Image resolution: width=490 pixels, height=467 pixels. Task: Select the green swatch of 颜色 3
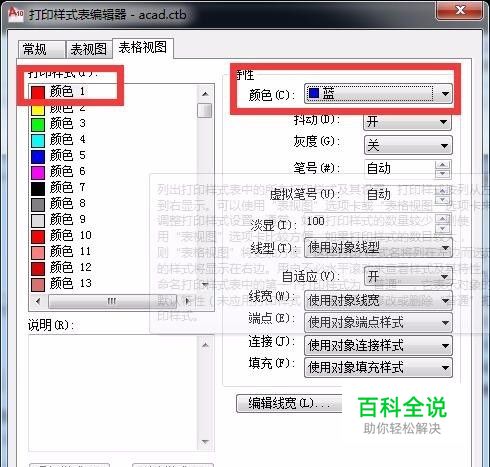(38, 124)
